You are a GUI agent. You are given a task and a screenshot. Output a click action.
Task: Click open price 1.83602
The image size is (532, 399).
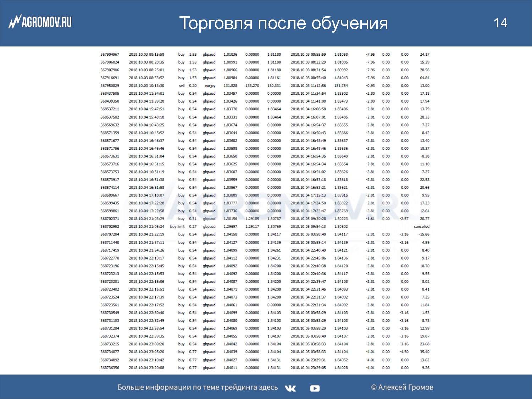tap(231, 140)
